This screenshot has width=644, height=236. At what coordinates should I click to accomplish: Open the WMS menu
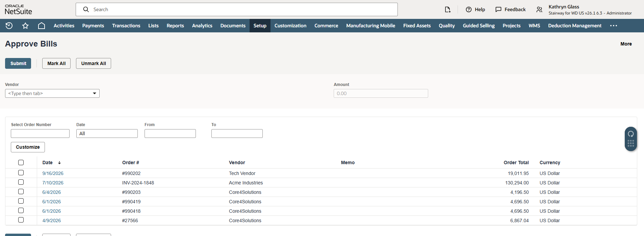click(534, 26)
